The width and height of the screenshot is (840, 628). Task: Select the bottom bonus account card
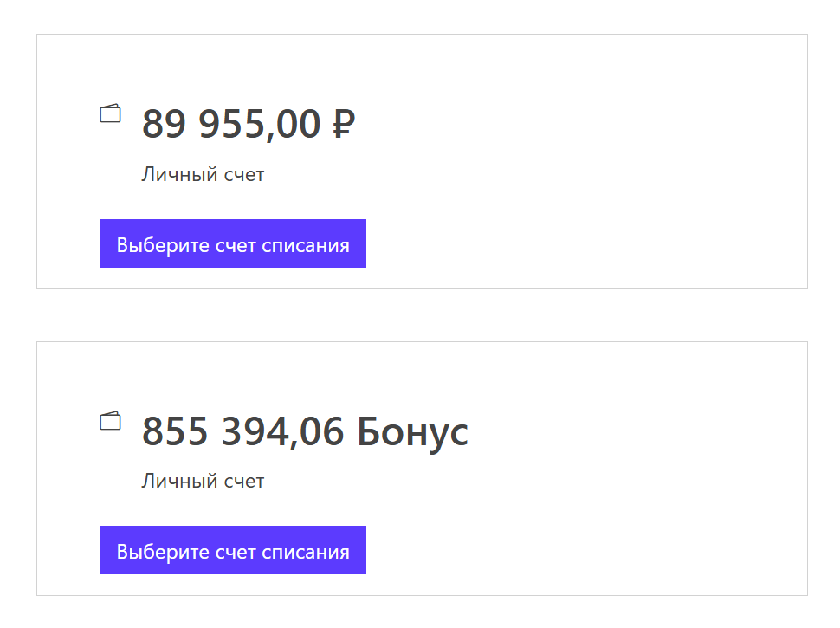420,468
